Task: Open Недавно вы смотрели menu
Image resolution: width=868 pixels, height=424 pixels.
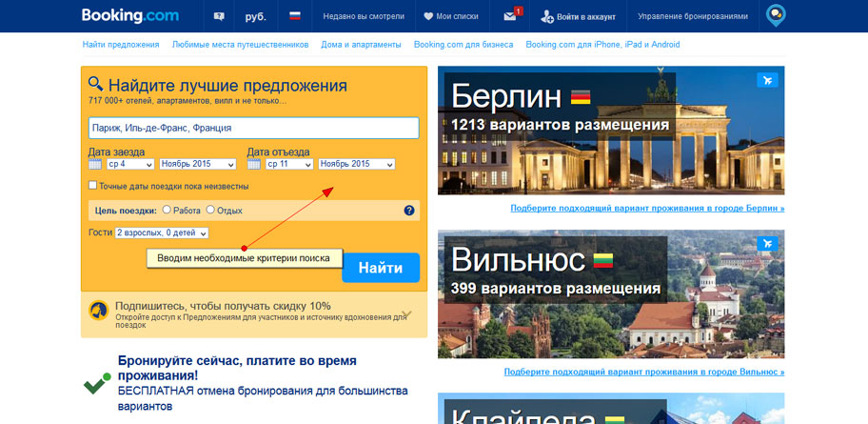Action: (364, 16)
